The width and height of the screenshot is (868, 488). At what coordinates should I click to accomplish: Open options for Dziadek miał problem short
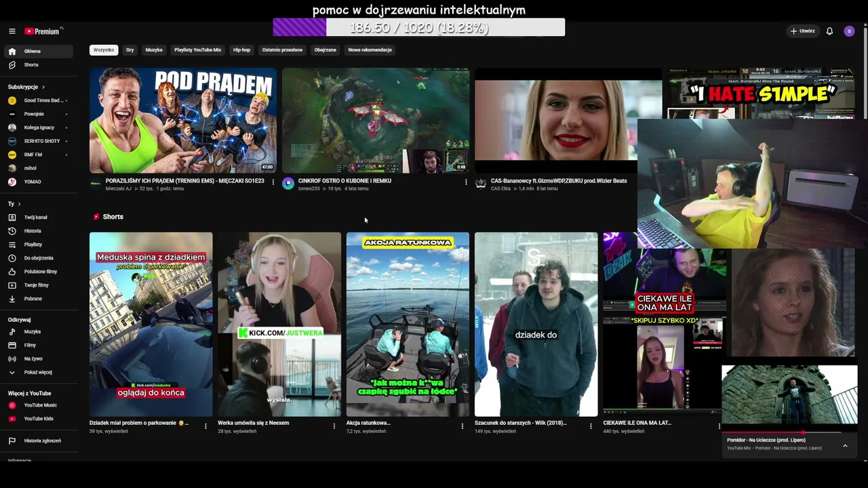pyautogui.click(x=205, y=426)
